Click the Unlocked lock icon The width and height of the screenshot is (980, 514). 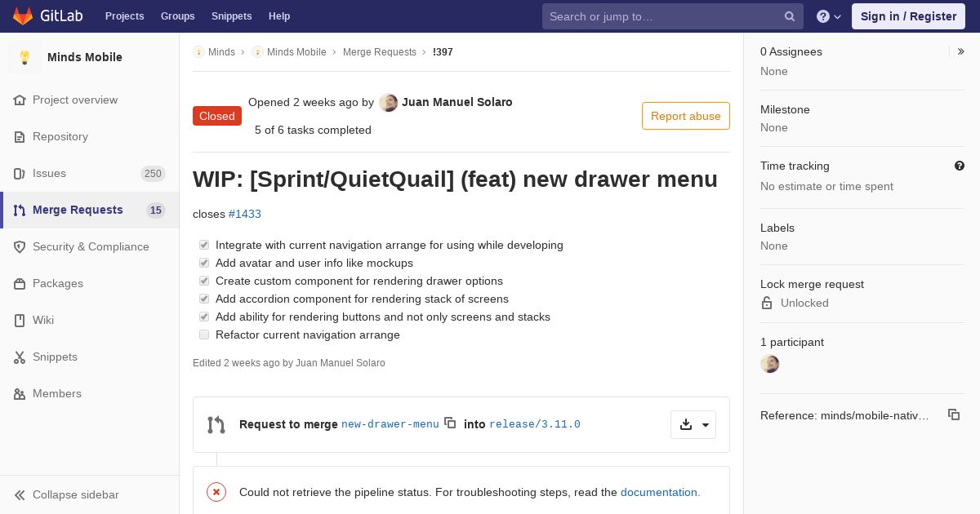click(767, 303)
